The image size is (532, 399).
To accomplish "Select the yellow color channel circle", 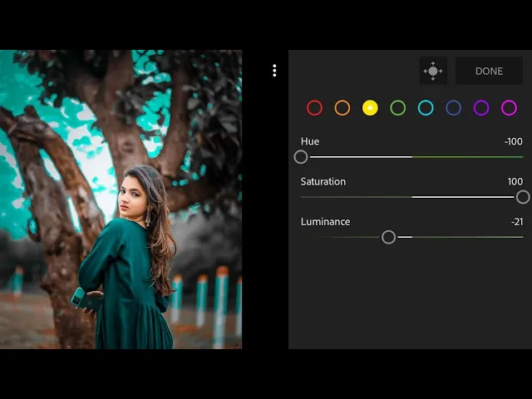I will point(370,108).
